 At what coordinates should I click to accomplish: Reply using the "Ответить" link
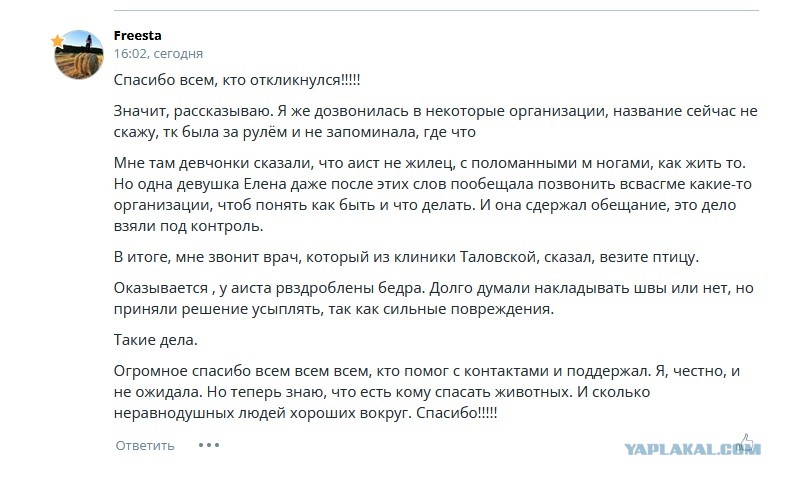click(x=145, y=445)
